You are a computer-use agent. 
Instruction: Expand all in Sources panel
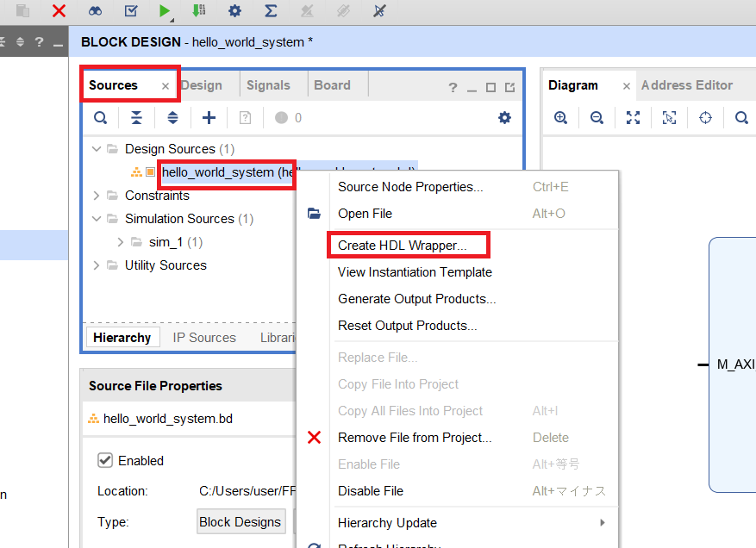click(172, 117)
